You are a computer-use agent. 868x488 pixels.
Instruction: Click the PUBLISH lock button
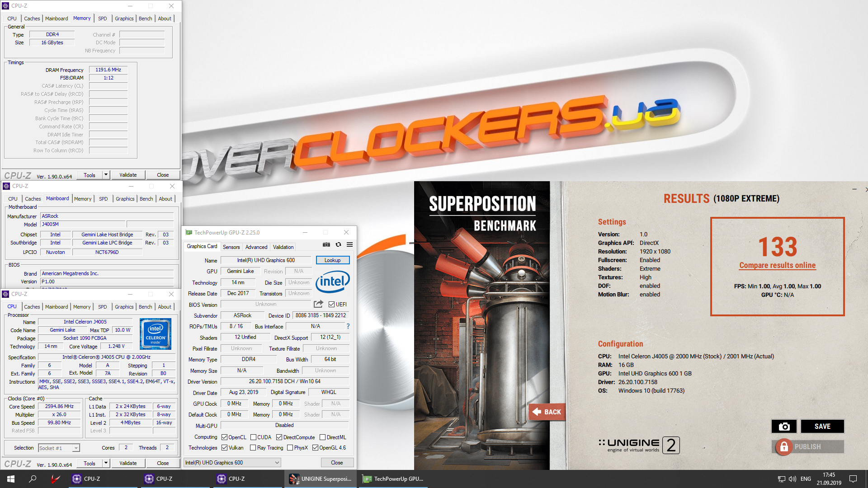point(807,446)
